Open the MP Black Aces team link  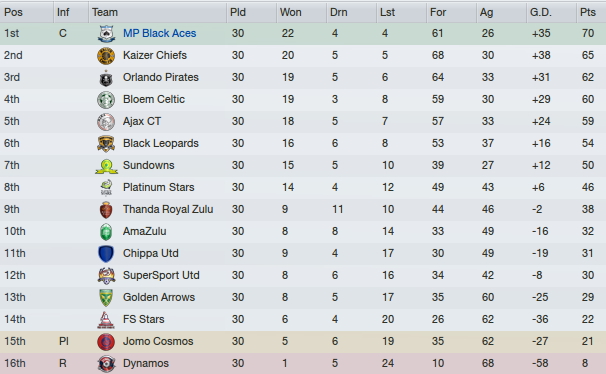pyautogui.click(x=159, y=33)
